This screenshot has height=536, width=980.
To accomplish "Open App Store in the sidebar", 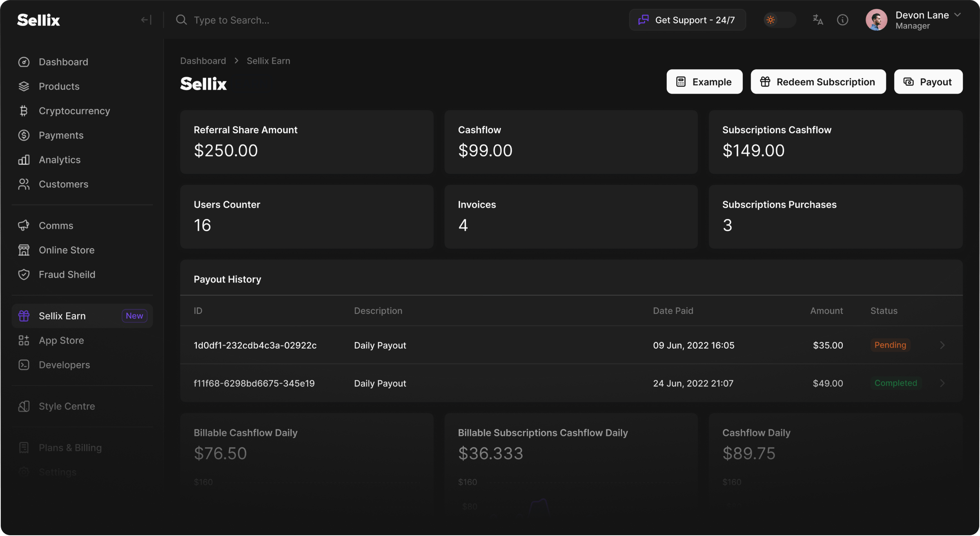I will pos(62,340).
